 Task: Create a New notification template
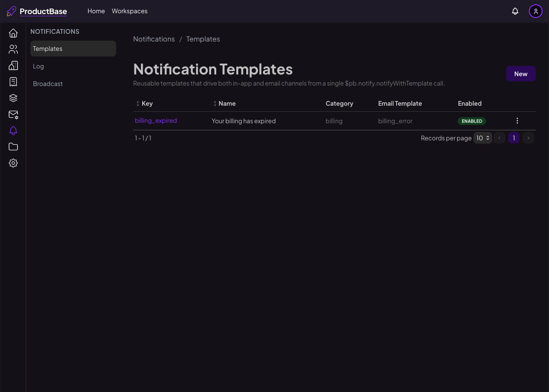point(521,74)
